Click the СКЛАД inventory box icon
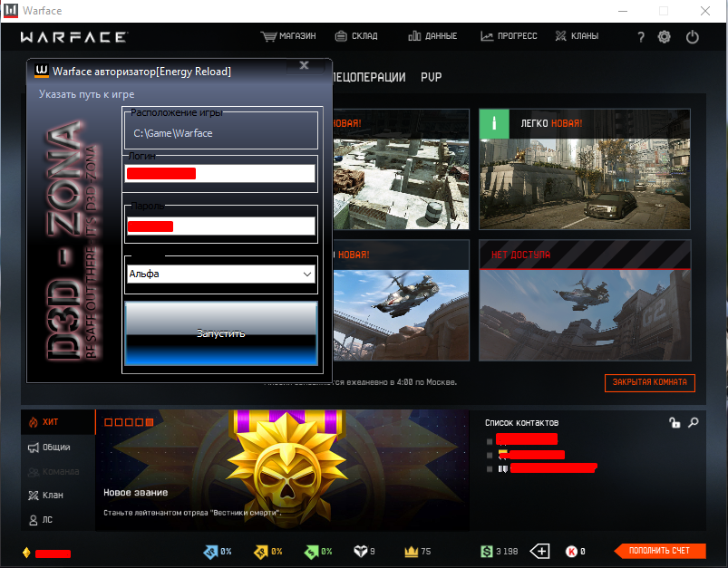The width and height of the screenshot is (728, 568). coord(341,36)
